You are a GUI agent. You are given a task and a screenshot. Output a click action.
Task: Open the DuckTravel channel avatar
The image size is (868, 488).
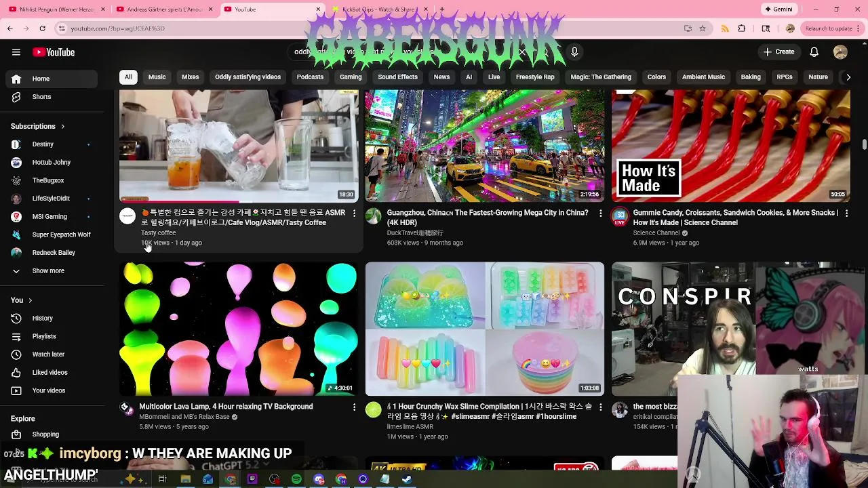[374, 217]
